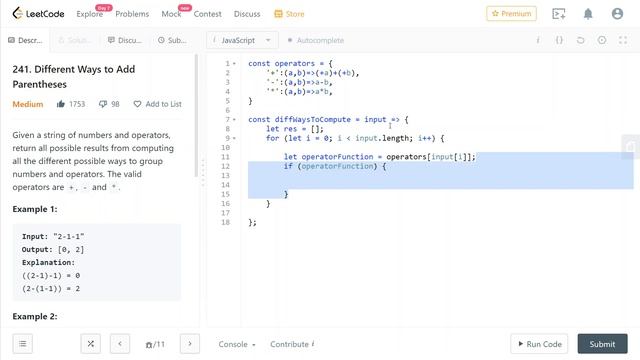The image size is (640, 360).
Task: Click the Example 2 heading
Action: point(35,316)
